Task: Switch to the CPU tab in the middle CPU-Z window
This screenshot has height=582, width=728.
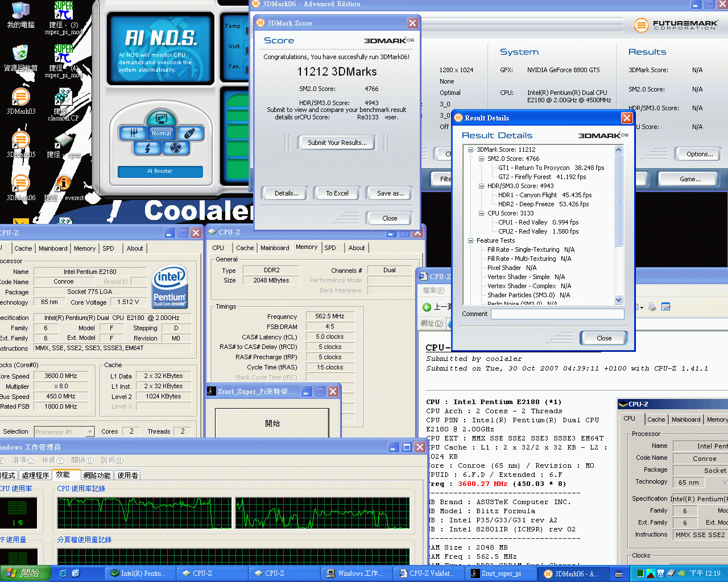Action: (218, 248)
